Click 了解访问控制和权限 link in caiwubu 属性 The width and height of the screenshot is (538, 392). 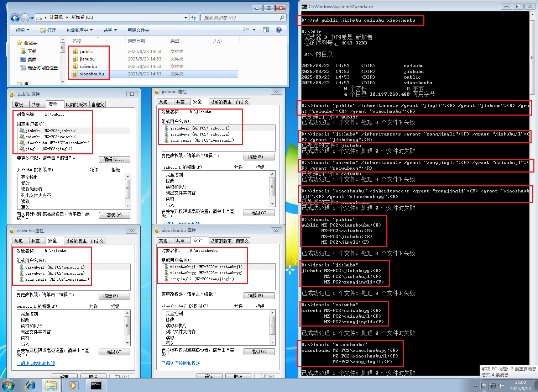click(36, 364)
